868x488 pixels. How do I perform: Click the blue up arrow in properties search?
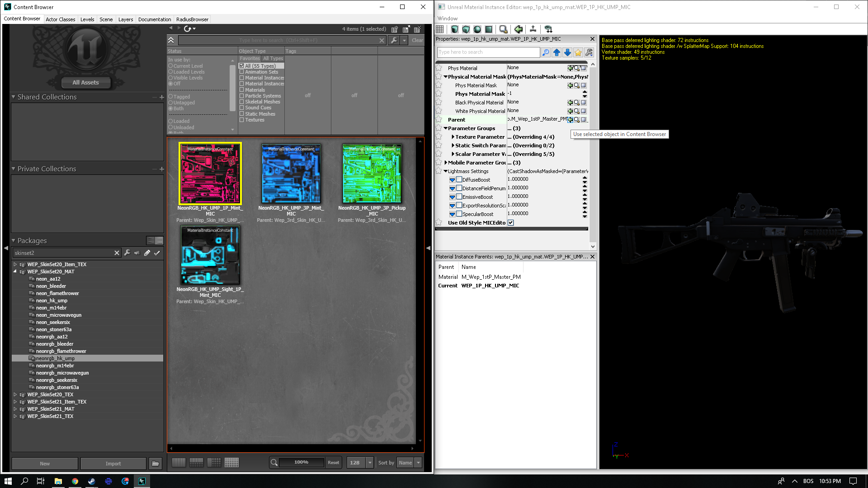coord(557,52)
